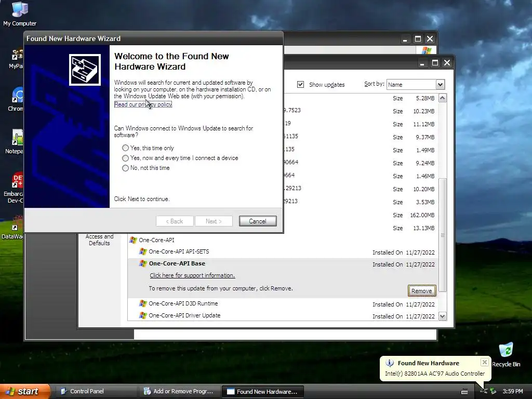532x399 pixels.
Task: Select One-Core-API Driver Update row
Action: click(x=282, y=315)
